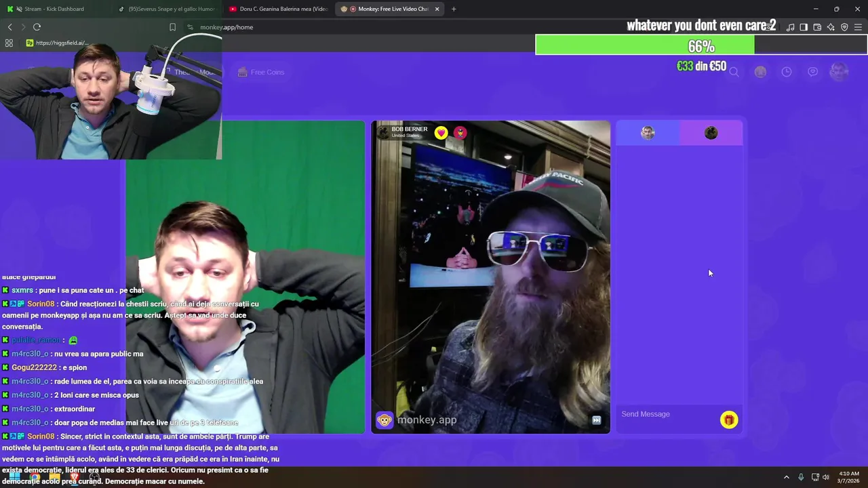
Task: Open the volume control in the system tray
Action: point(826,477)
